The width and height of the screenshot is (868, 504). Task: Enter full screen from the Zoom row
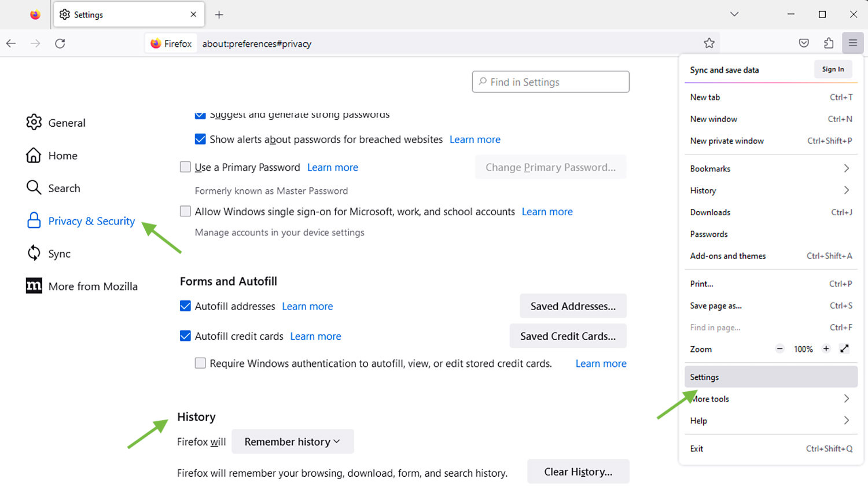844,349
